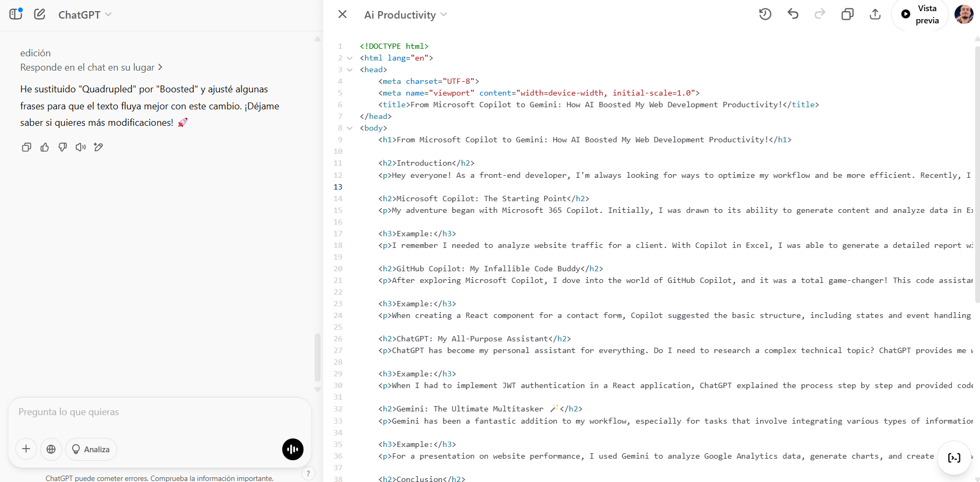
Task: Enable web search globe icon
Action: (51, 449)
